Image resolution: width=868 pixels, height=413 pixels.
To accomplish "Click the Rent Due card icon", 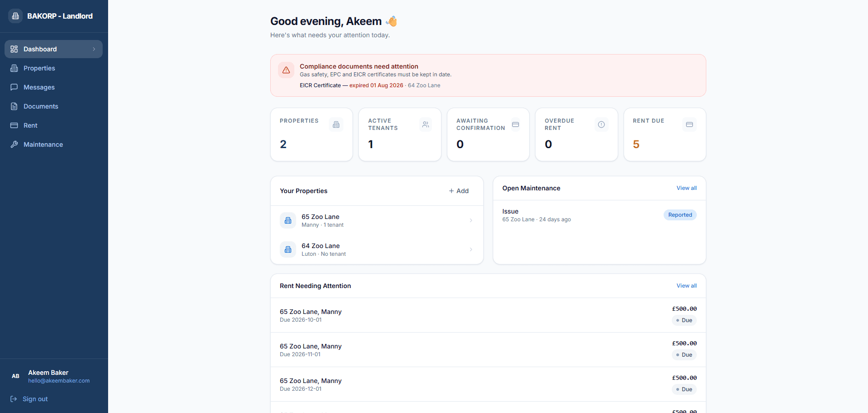I will [689, 124].
